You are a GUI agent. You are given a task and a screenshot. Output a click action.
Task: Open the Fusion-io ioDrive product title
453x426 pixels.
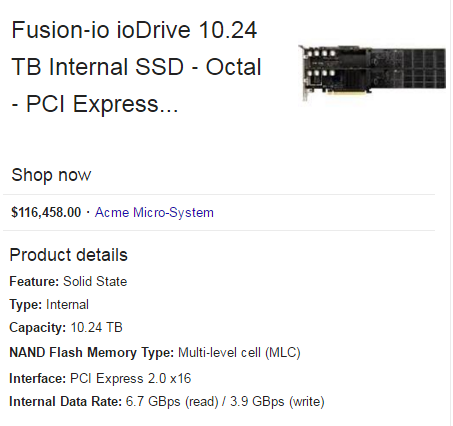point(136,67)
